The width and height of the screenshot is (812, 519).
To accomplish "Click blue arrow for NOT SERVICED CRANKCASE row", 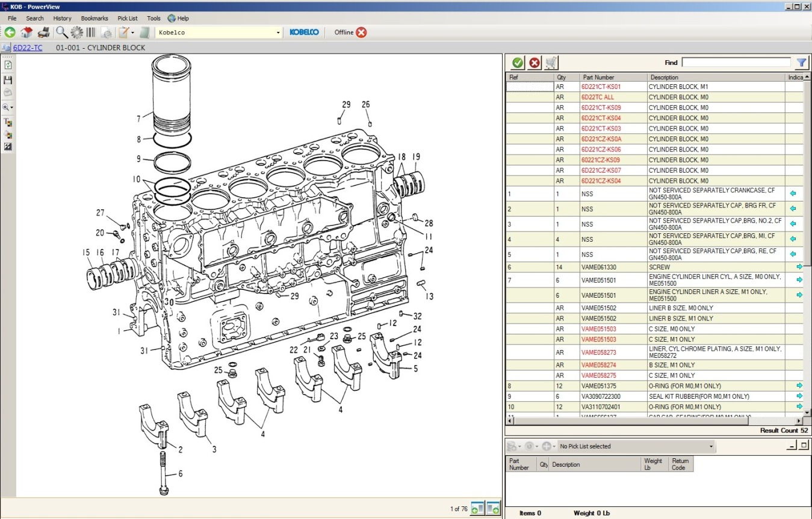I will [x=793, y=194].
